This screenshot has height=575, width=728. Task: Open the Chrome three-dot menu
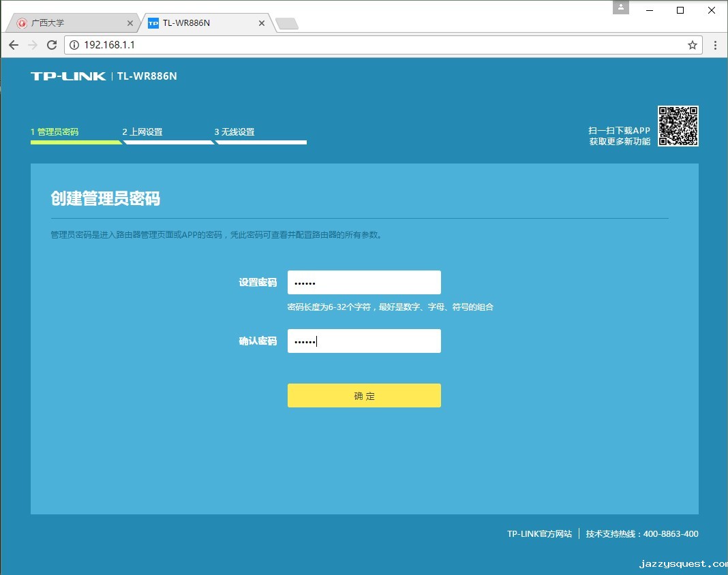pos(715,45)
